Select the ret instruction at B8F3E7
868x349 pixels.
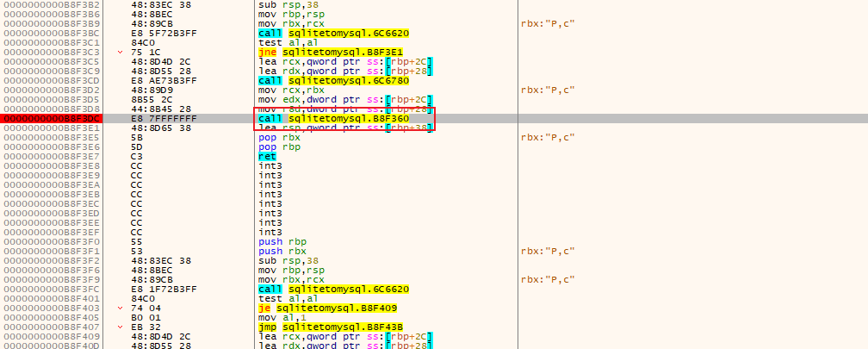click(267, 156)
